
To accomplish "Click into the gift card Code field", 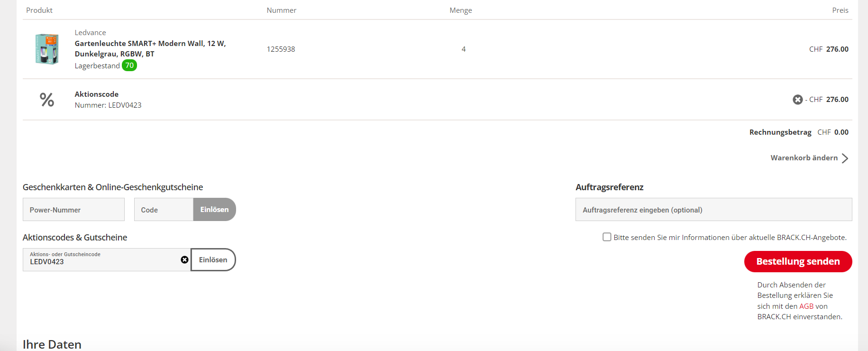I will pyautogui.click(x=164, y=210).
